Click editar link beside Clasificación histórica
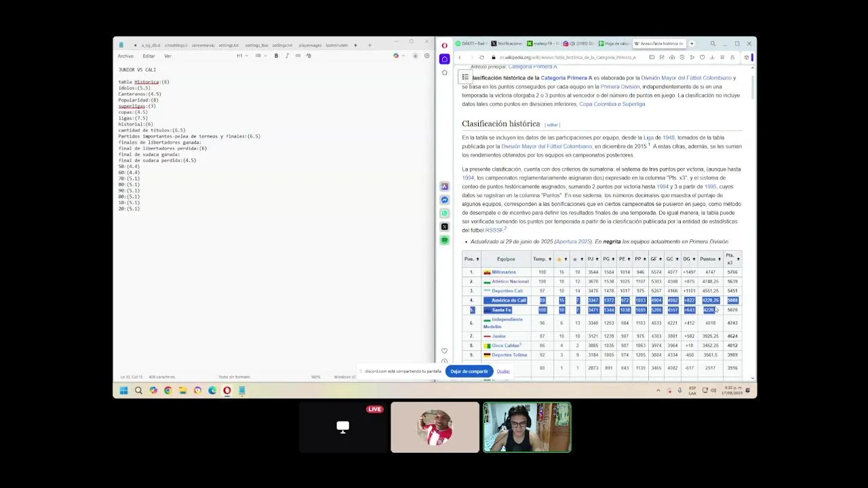 [x=553, y=125]
